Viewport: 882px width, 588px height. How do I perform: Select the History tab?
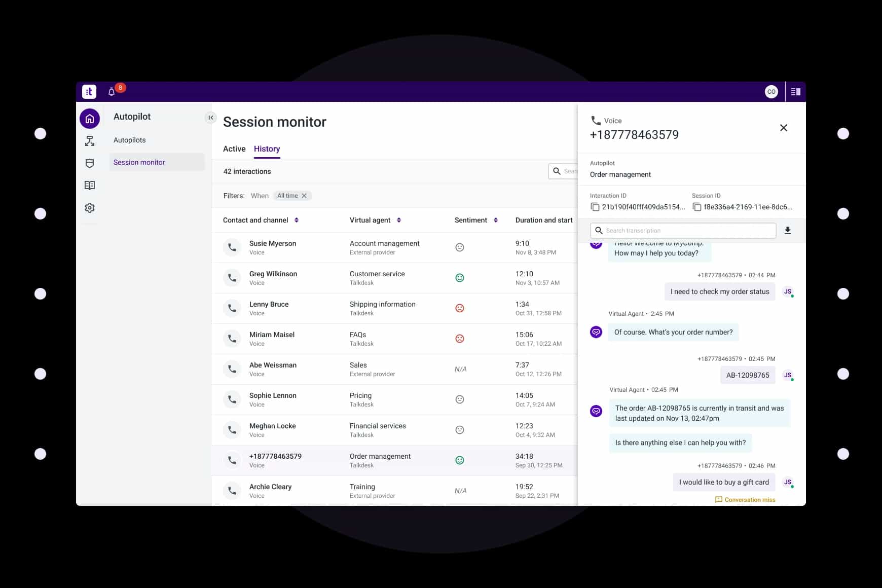[x=267, y=149]
